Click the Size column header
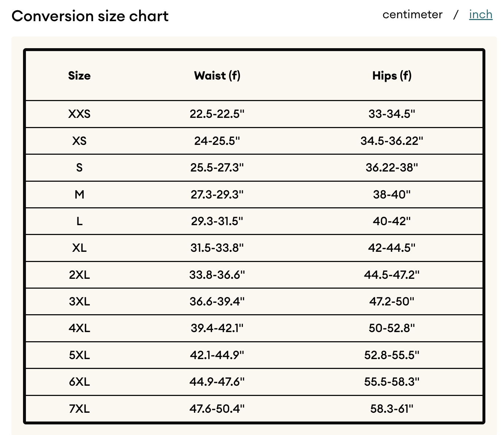The image size is (504, 435). point(79,76)
